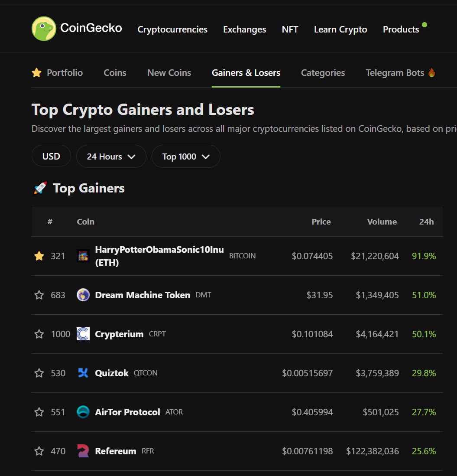Click the RFR ticker label
The width and height of the screenshot is (457, 476).
(148, 451)
